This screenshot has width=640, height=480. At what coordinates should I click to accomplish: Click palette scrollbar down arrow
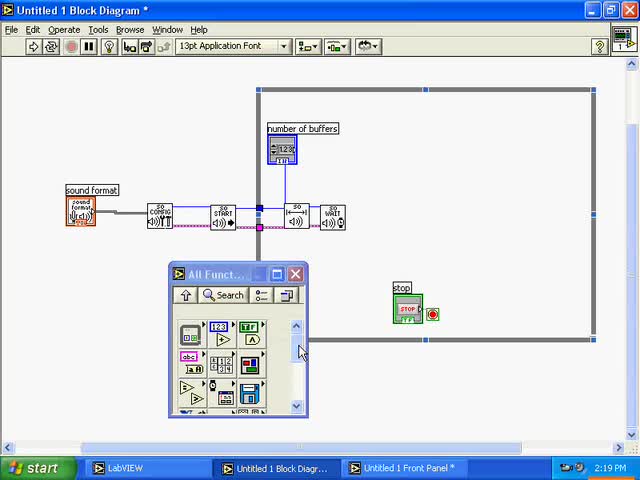click(297, 406)
